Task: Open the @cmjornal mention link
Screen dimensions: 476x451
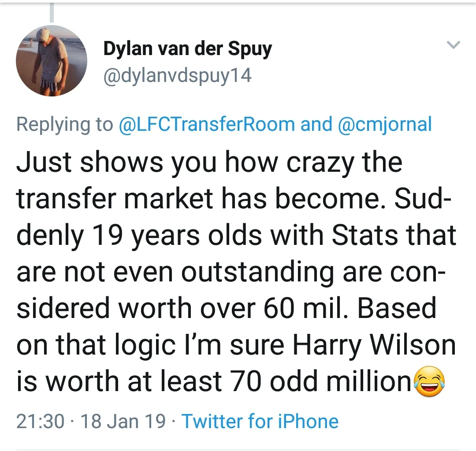Action: 384,124
